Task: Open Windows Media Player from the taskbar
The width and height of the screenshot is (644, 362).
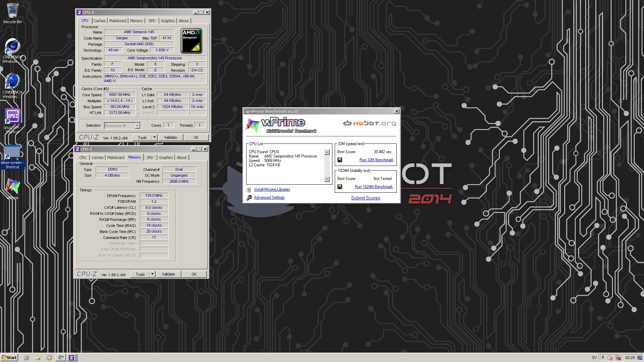Action: [x=49, y=358]
